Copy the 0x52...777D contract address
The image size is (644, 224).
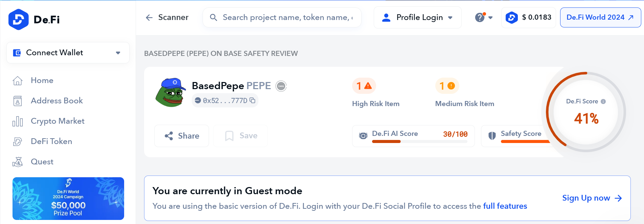point(252,100)
